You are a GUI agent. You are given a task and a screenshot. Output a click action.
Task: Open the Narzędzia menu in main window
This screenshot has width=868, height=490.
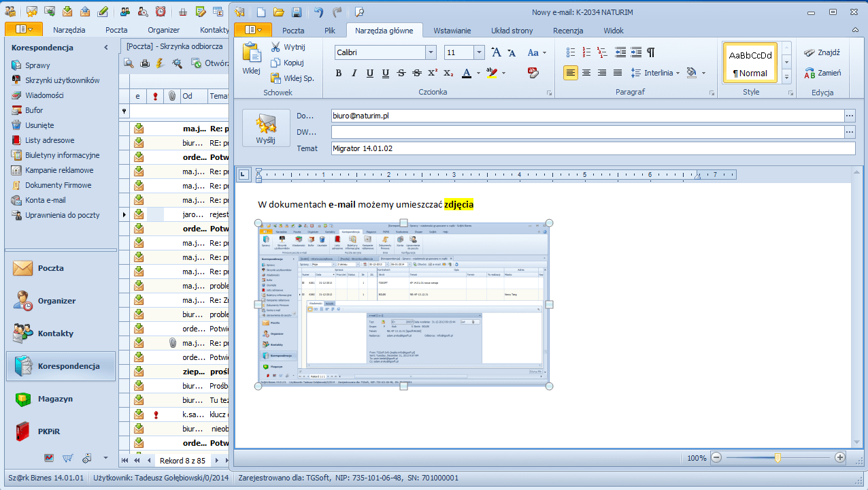(69, 30)
